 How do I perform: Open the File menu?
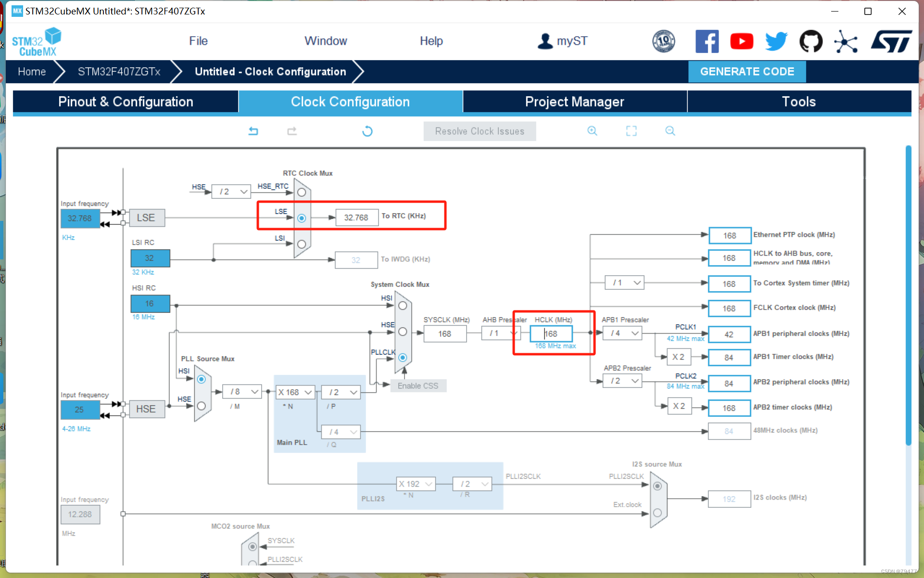tap(198, 41)
